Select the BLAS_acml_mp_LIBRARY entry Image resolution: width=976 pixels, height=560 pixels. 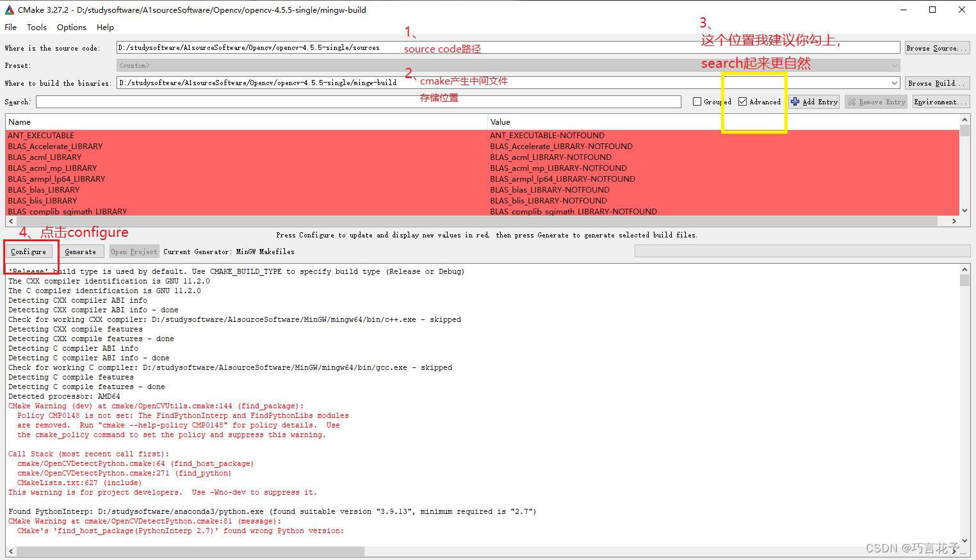tap(53, 168)
